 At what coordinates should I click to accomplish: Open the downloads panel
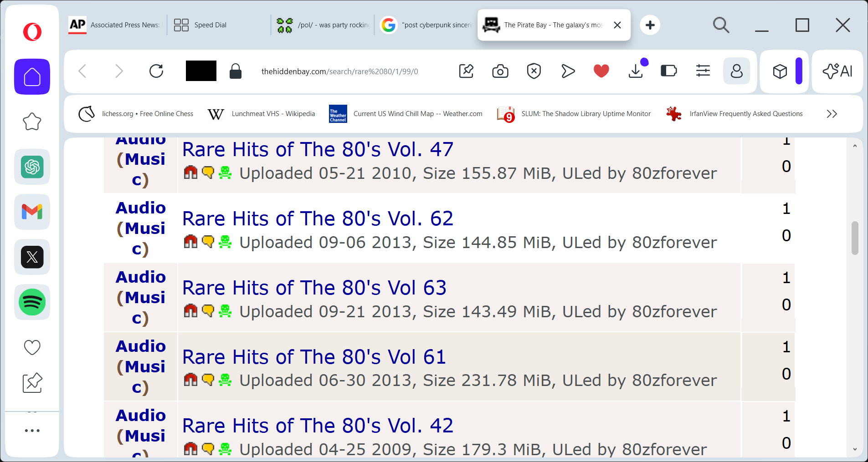(x=636, y=71)
